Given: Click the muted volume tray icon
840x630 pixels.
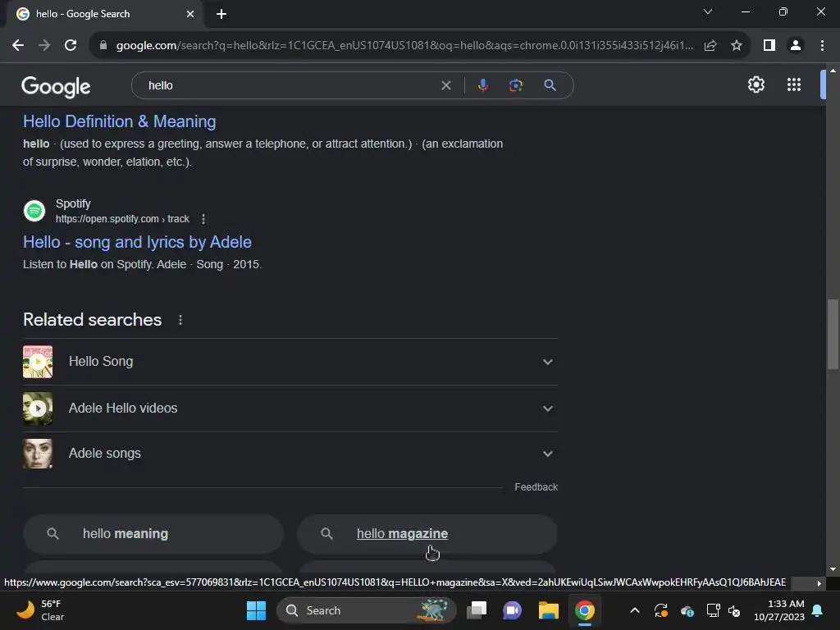Looking at the screenshot, I should [x=734, y=610].
